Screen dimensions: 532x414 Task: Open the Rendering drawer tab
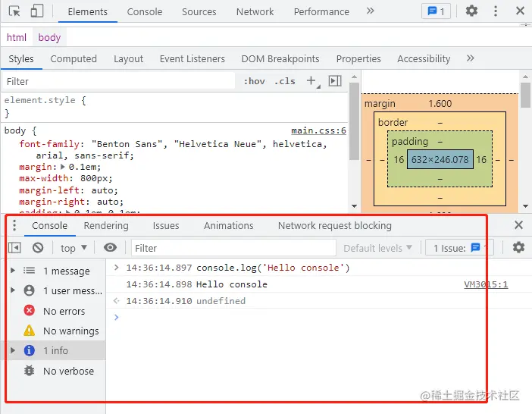click(106, 226)
